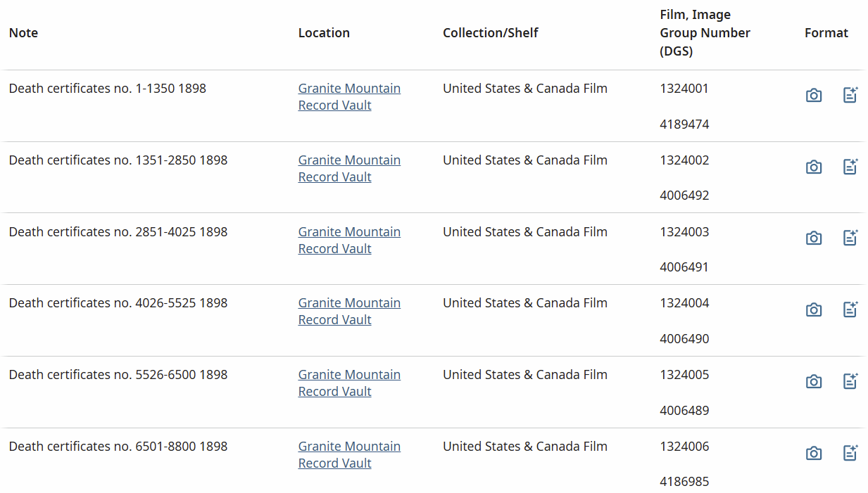
Task: Click the indexed records icon for film 1324005
Action: [x=850, y=381]
